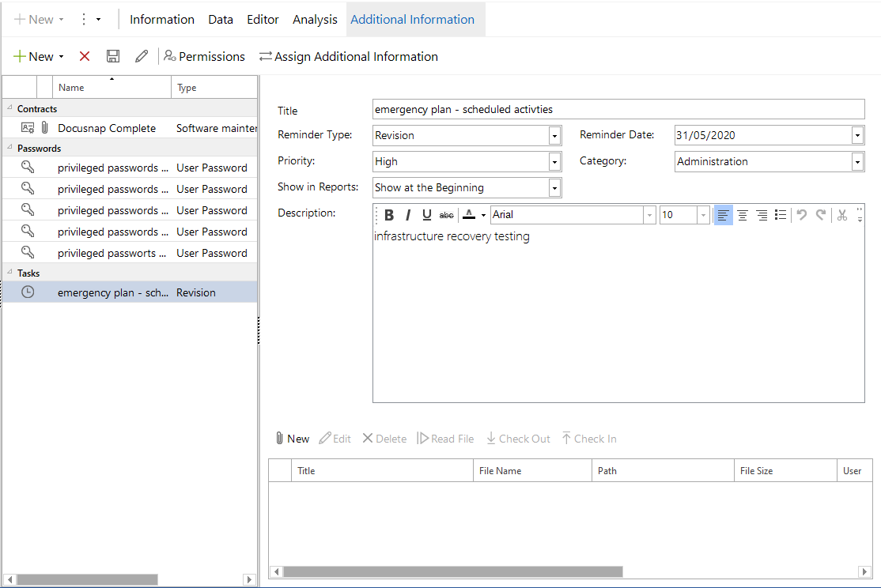Viewport: 881px width, 588px height.
Task: Click the Path column header
Action: point(663,470)
